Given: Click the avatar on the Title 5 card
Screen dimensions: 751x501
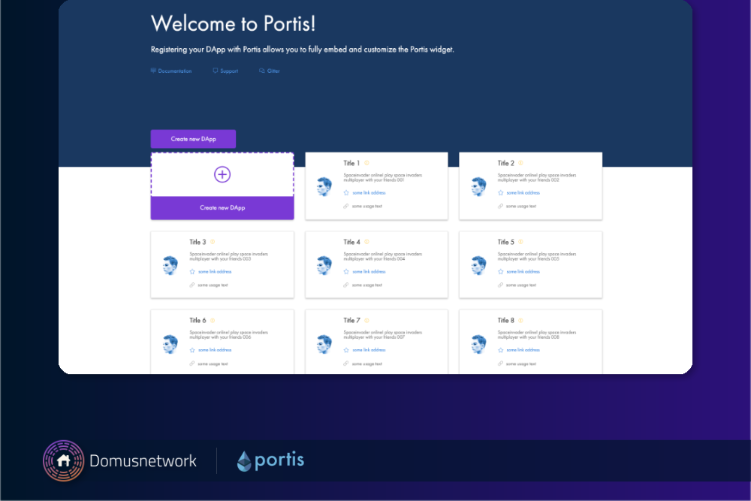Looking at the screenshot, I should [478, 265].
